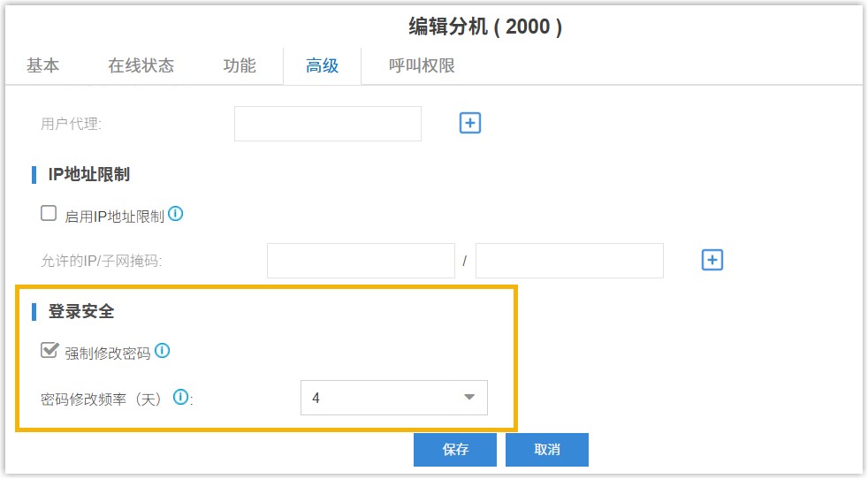The width and height of the screenshot is (868, 479).
Task: Switch to the 基本 tab
Action: pyautogui.click(x=42, y=65)
